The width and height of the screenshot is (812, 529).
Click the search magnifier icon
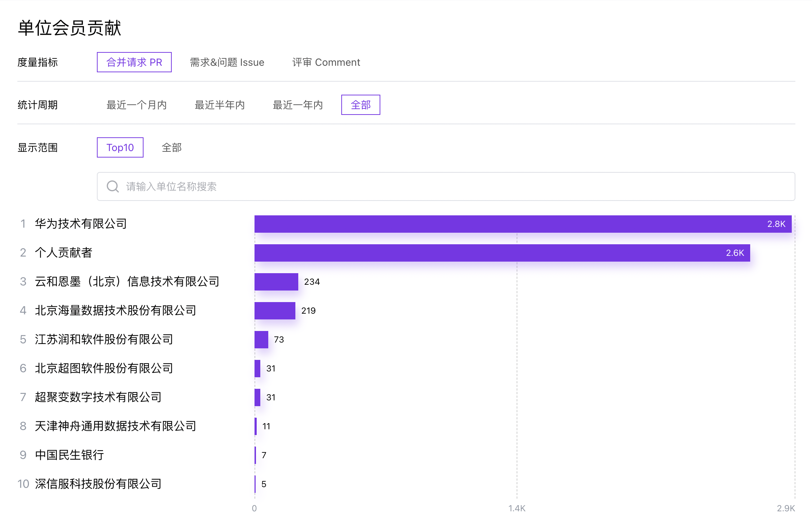[112, 186]
